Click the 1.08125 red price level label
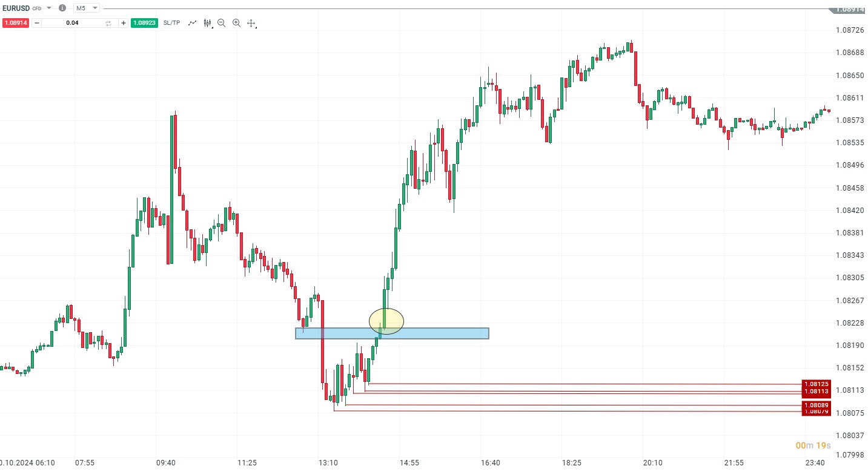The width and height of the screenshot is (868, 472). point(816,384)
